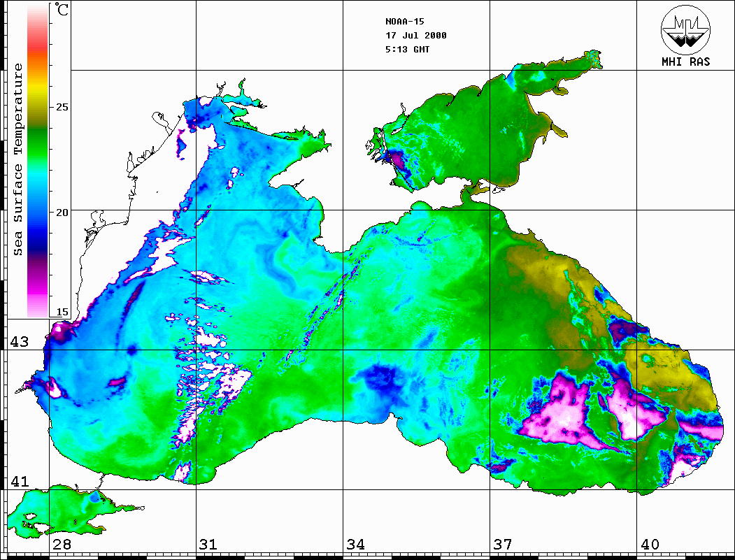Viewport: 735px width, 560px height.
Task: Click the 'MHI RAS' label text
Action: (686, 62)
